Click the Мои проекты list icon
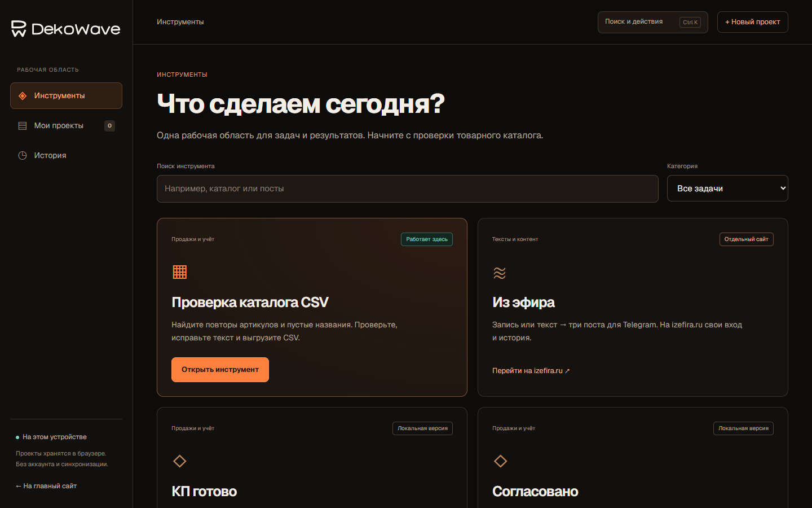The height and width of the screenshot is (508, 812). 23,126
